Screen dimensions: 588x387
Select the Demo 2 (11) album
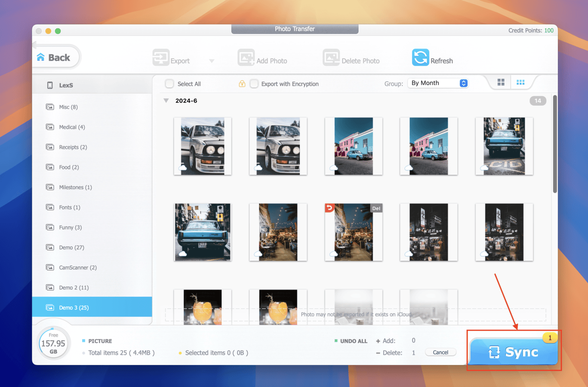(92, 287)
